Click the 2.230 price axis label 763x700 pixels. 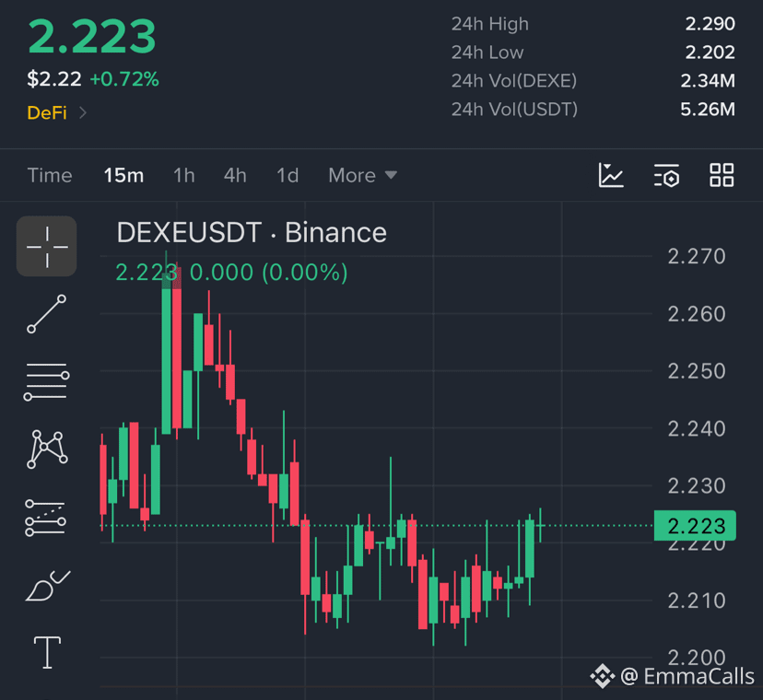pos(697,486)
